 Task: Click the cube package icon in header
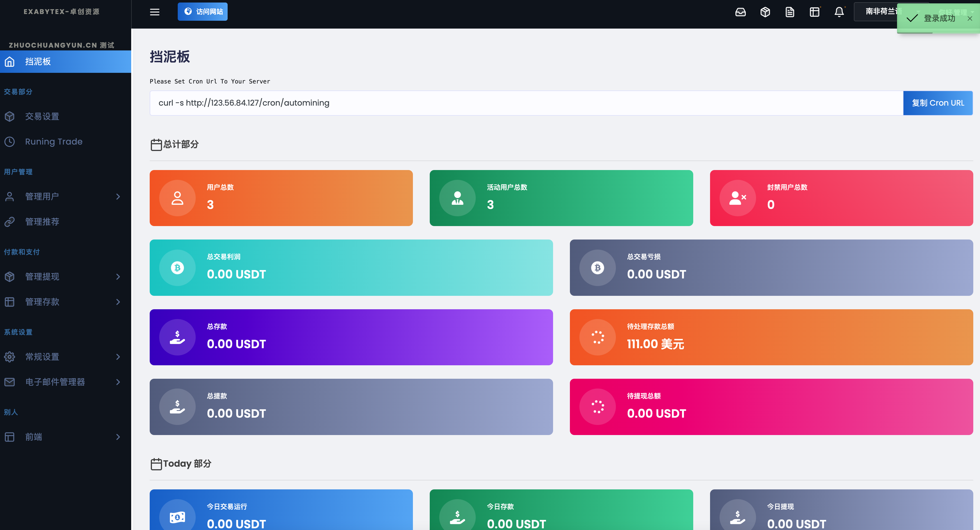coord(765,12)
